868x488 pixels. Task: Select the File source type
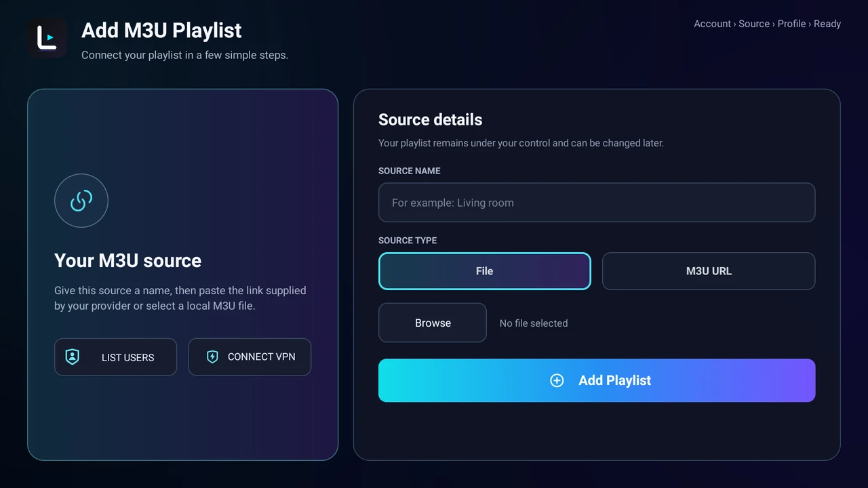(x=485, y=271)
